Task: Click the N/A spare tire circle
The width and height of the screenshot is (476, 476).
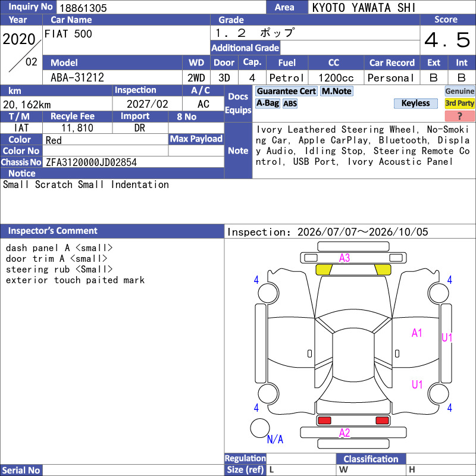Action: point(260,428)
